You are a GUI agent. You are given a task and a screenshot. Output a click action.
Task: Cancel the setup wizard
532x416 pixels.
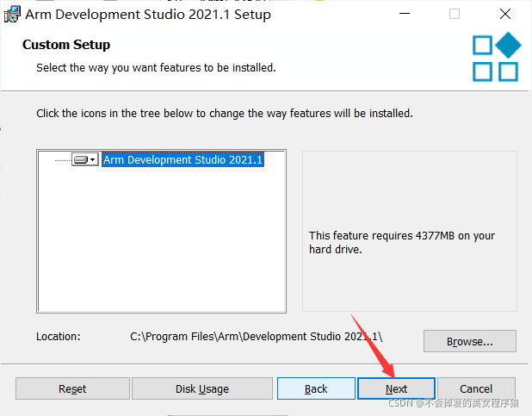click(x=476, y=388)
